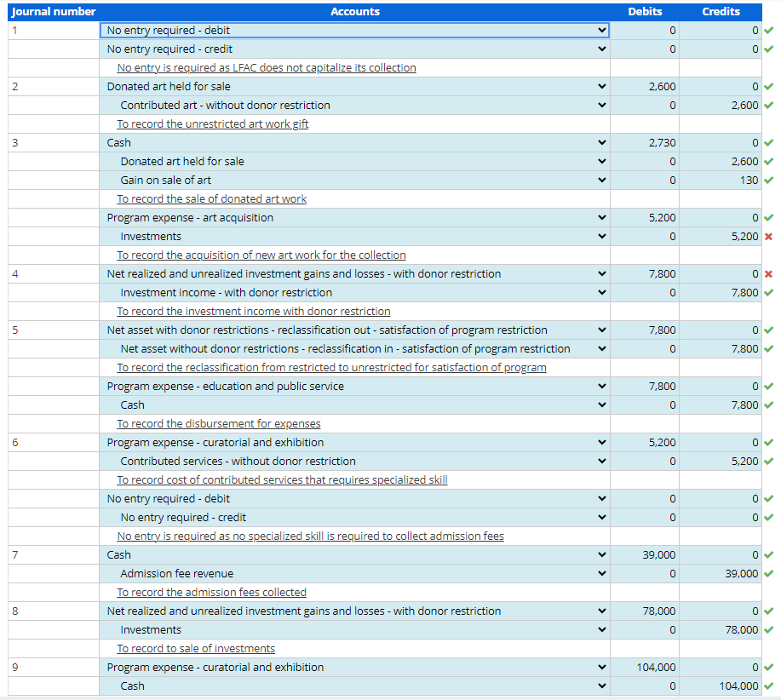Viewport: 781px width, 700px height.
Task: Click the debit field showing 39,000 for Cash
Action: click(x=645, y=554)
